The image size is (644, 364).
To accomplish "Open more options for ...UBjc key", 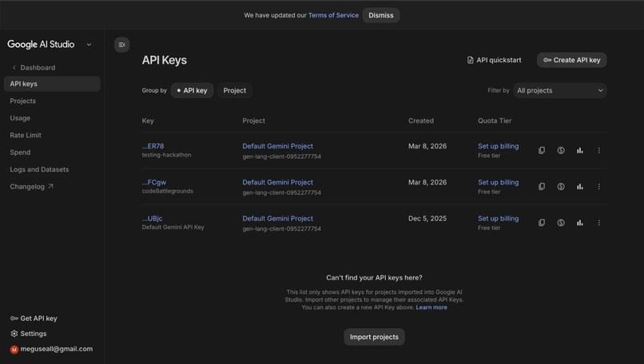I will [598, 223].
